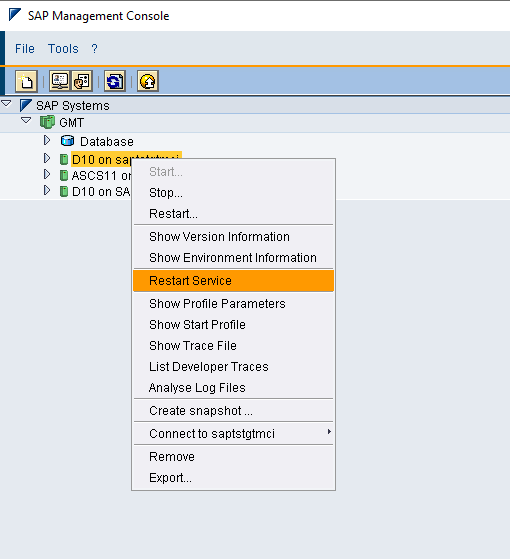
Task: Select Show Start Profile
Action: (x=233, y=325)
